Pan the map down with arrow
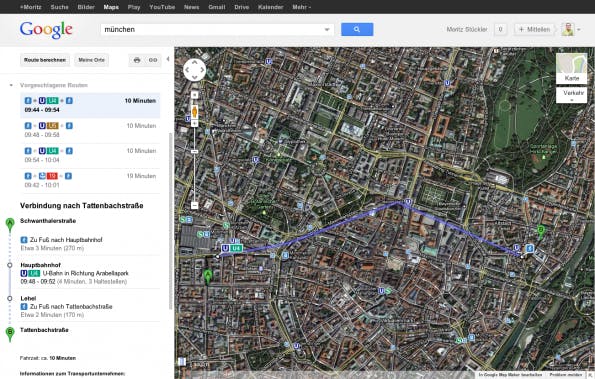Viewport: 595px width, 379px height. [x=195, y=77]
